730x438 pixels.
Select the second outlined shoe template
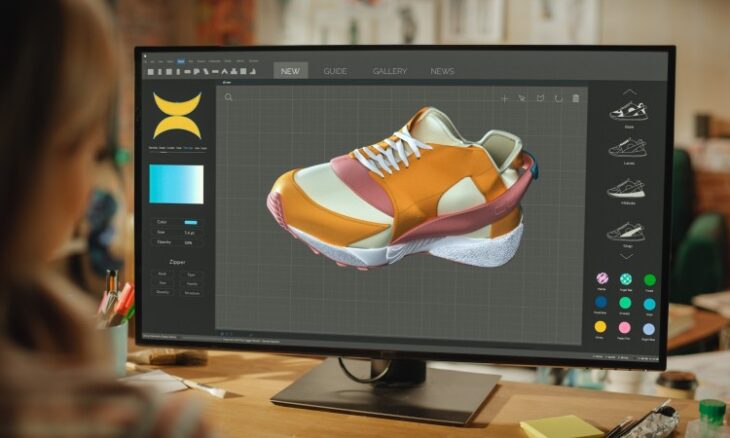click(x=628, y=148)
